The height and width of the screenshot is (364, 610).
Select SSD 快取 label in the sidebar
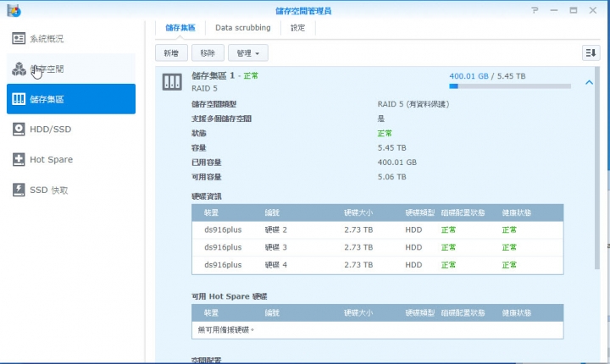49,190
